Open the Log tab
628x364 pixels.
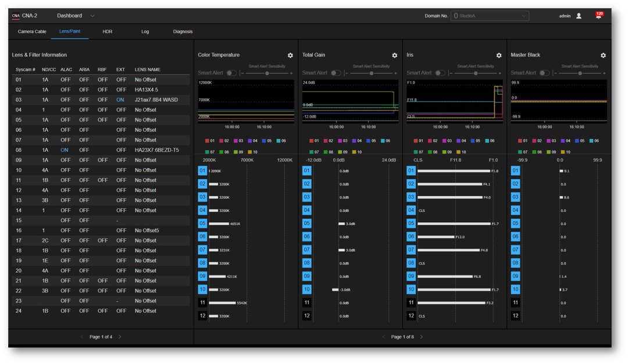145,31
